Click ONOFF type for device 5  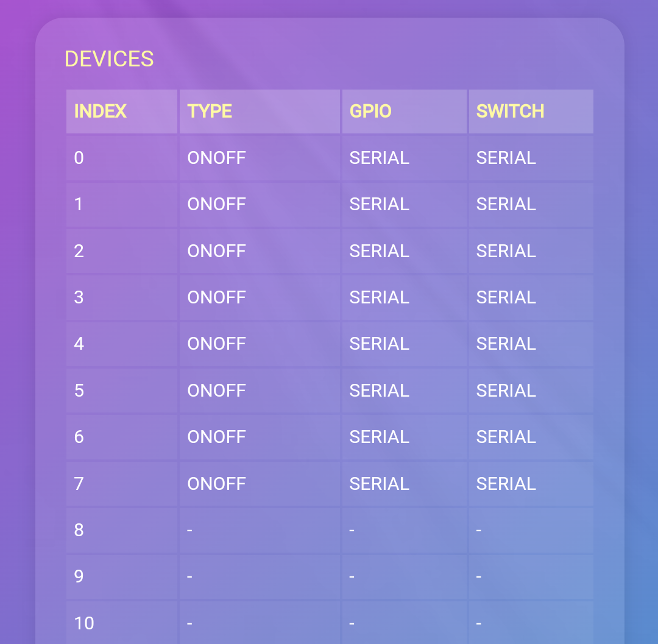pos(216,391)
